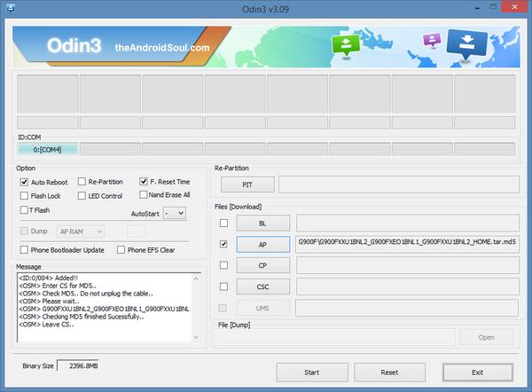Viewport: 532px width, 392px height.
Task: Click the CSC file button
Action: [263, 286]
